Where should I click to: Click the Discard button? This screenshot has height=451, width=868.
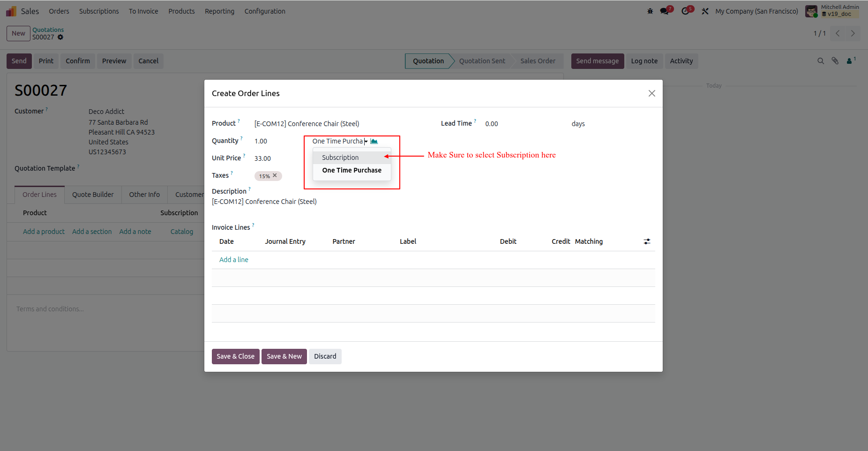[325, 356]
